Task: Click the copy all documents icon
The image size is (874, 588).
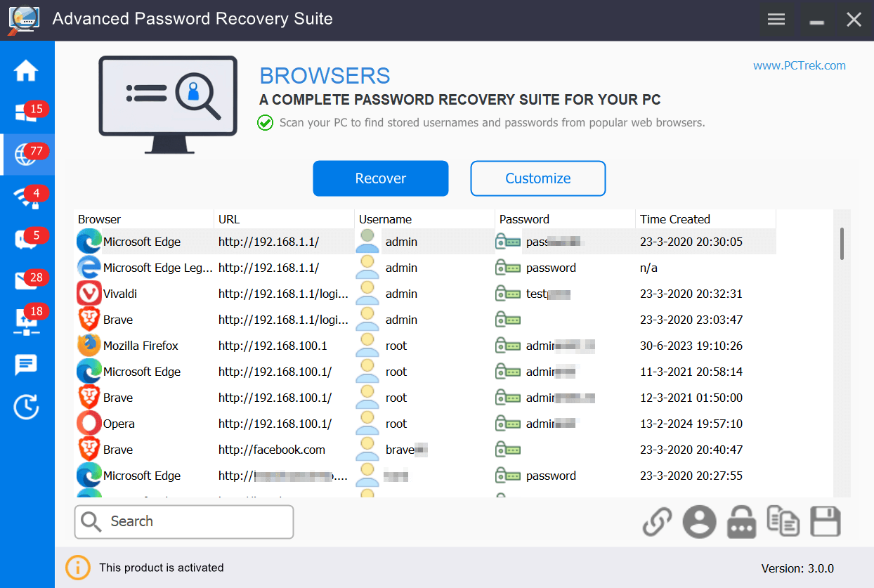Action: pyautogui.click(x=783, y=523)
